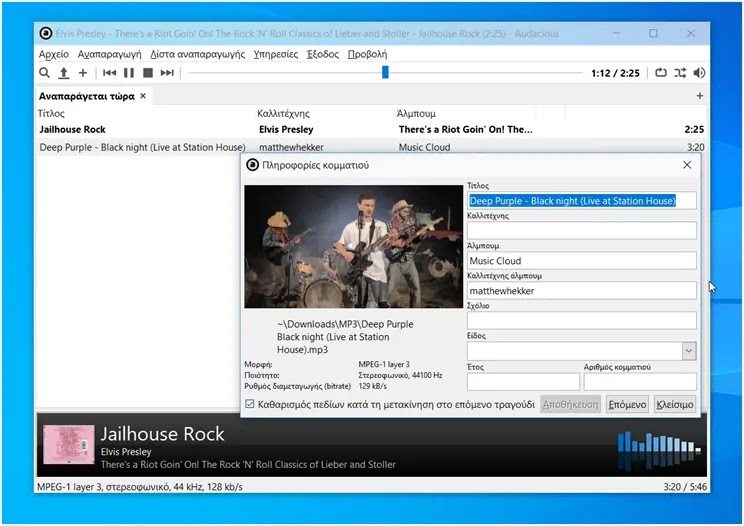
Task: Select the Jailhouse Rock playlist row
Action: pos(371,129)
